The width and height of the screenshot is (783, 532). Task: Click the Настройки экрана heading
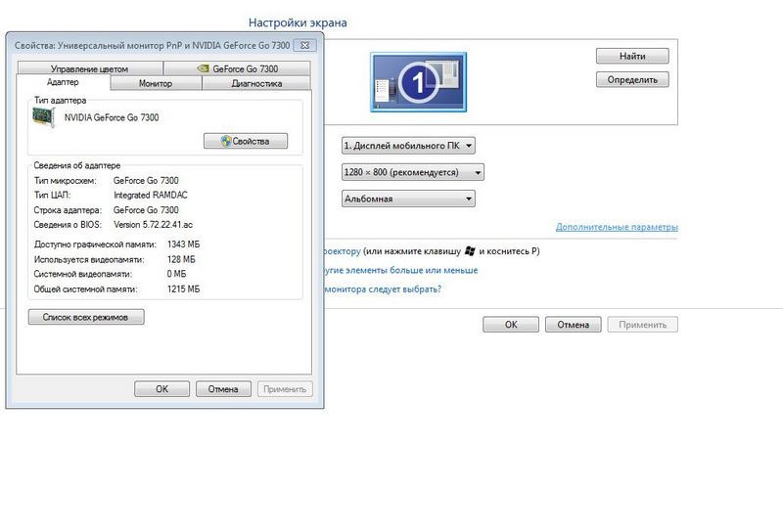pyautogui.click(x=298, y=22)
